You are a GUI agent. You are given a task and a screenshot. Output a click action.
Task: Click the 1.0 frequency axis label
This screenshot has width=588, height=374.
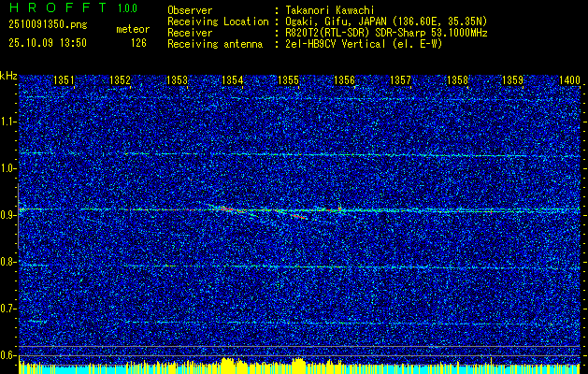(x=8, y=169)
